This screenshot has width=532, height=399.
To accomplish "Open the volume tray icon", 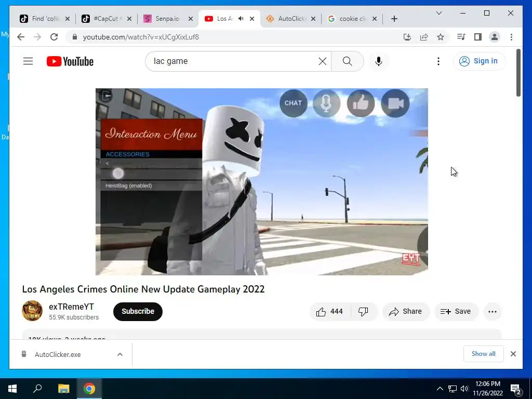I will click(x=464, y=389).
